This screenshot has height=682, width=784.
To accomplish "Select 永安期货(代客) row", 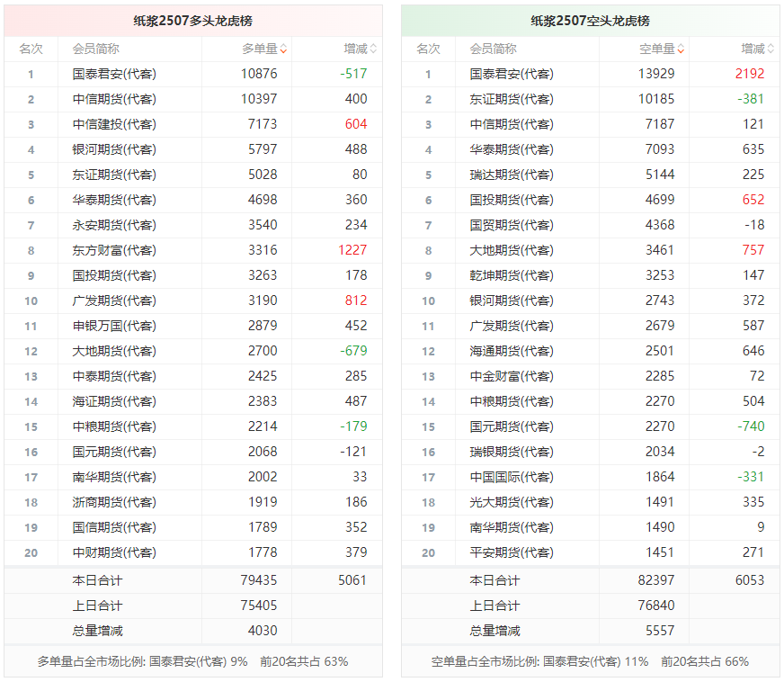I will click(x=193, y=225).
